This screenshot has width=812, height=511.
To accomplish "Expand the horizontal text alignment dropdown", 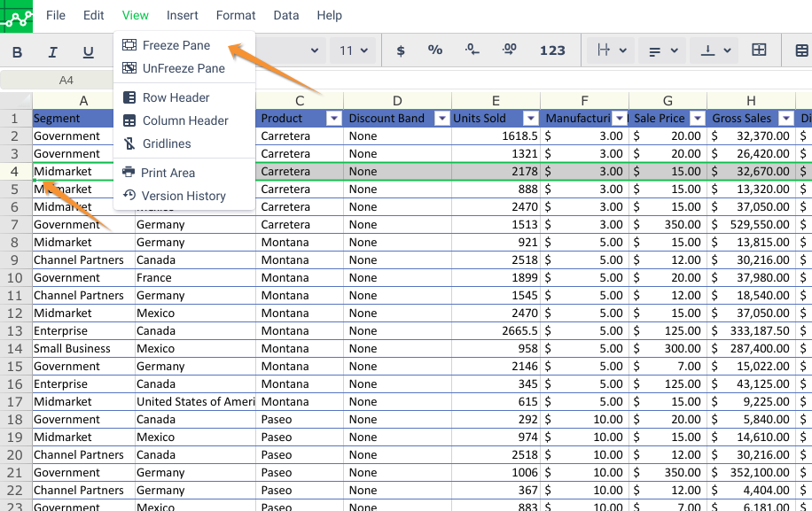I will pyautogui.click(x=661, y=50).
